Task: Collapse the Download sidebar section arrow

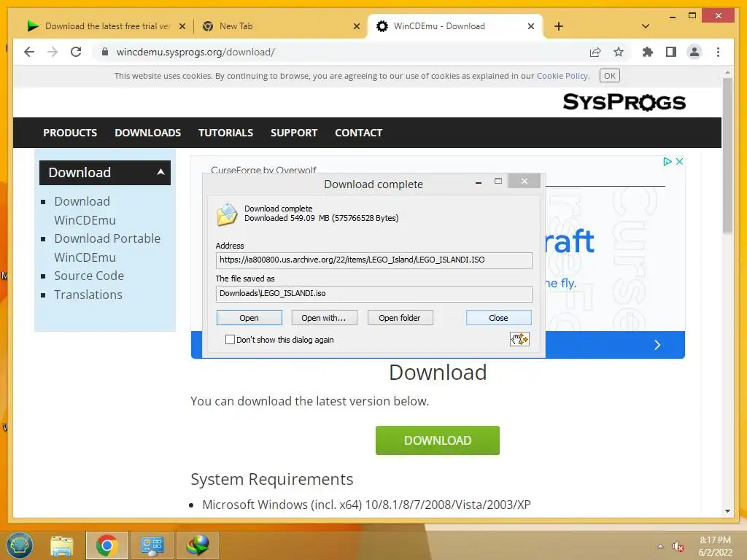Action: tap(161, 172)
